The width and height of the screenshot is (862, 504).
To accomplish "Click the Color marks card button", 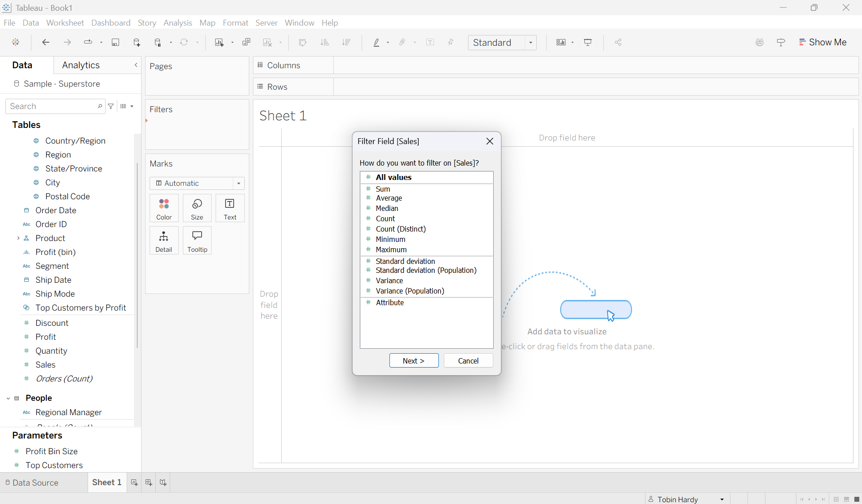I will pos(164,209).
